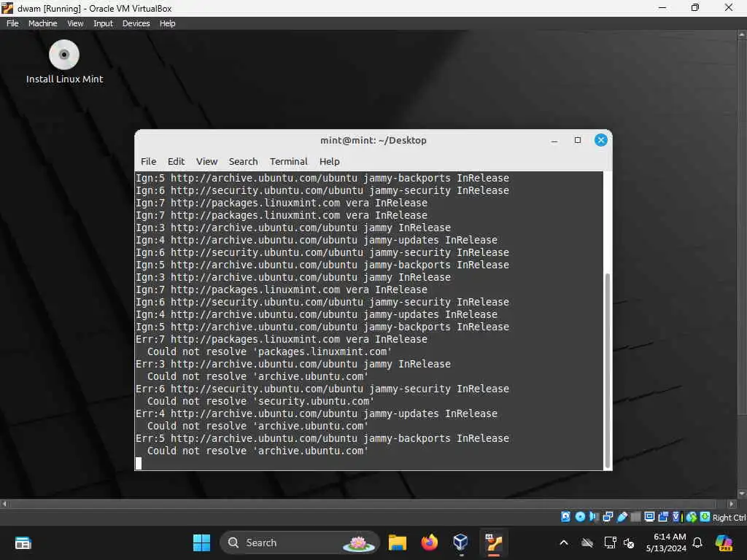Click the Right Ctrl host key label
Viewport: 747px width, 560px height.
click(x=729, y=518)
